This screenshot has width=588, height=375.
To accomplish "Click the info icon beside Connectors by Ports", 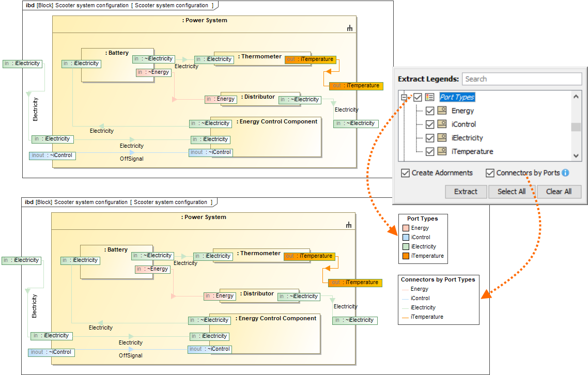I will [x=565, y=173].
